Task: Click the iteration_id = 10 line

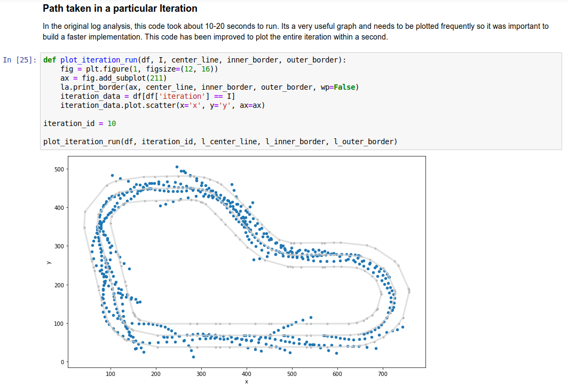Action: point(80,123)
